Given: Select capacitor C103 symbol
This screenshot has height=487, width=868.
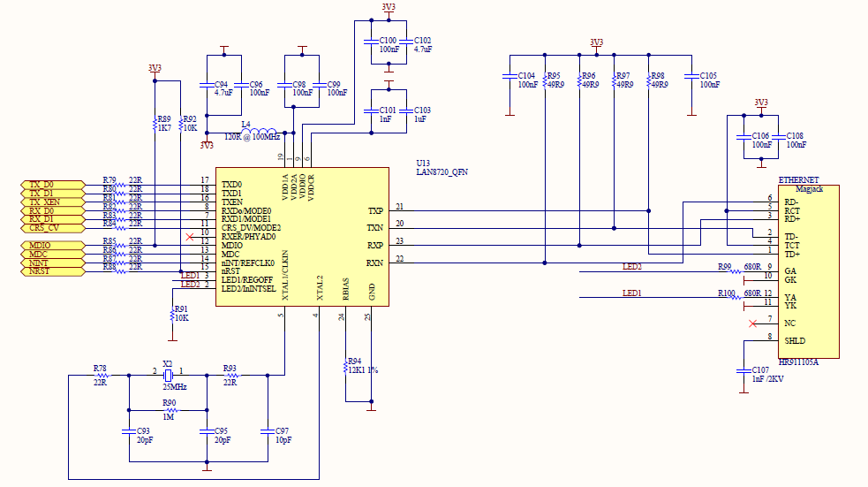Looking at the screenshot, I should pos(406,111).
